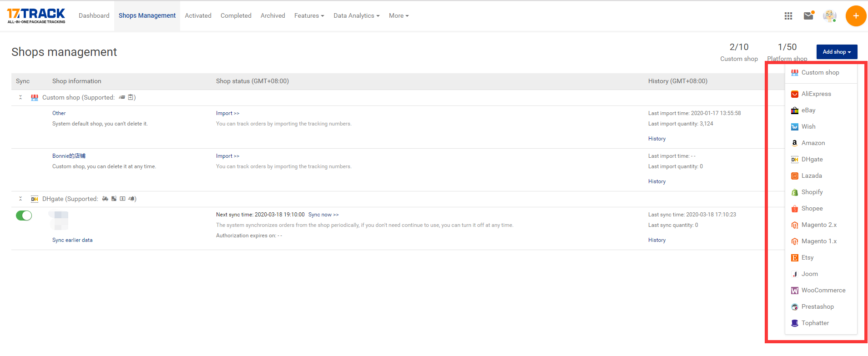Open the Add shop dropdown button

point(837,52)
